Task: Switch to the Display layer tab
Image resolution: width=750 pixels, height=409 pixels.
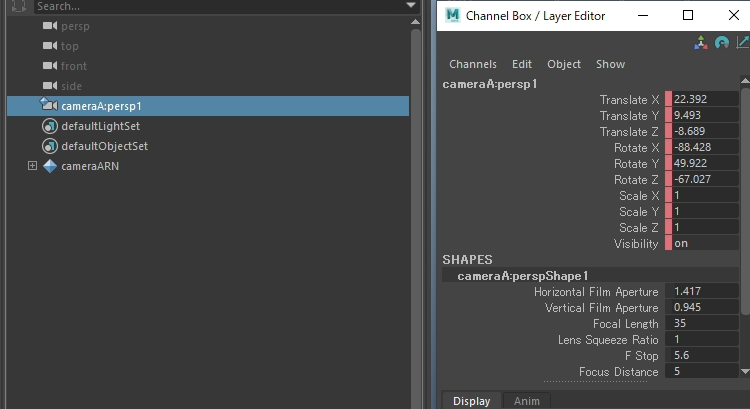Action: click(472, 401)
